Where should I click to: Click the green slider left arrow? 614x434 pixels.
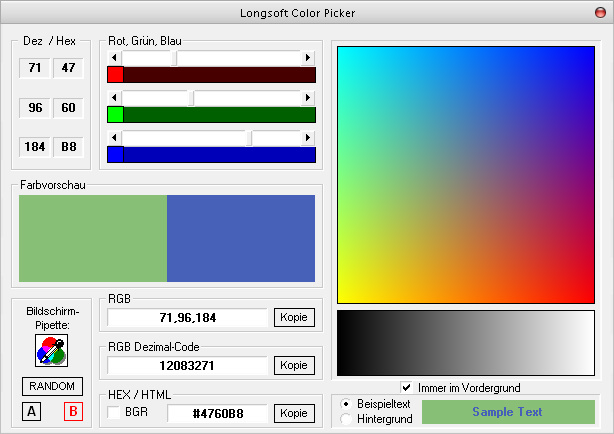(x=114, y=98)
